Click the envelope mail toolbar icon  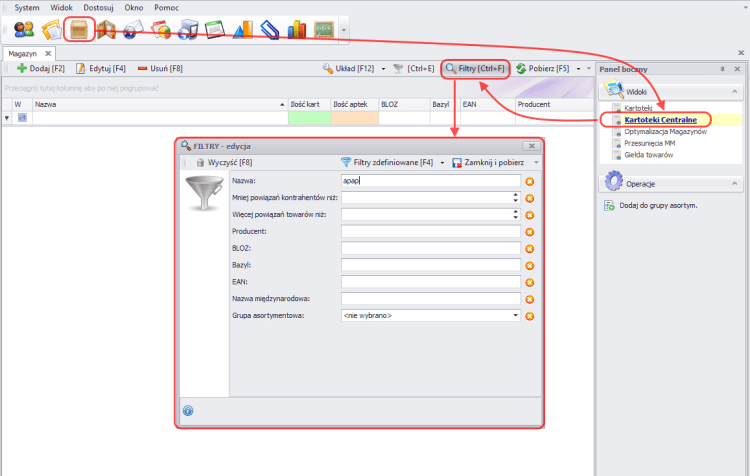134,30
